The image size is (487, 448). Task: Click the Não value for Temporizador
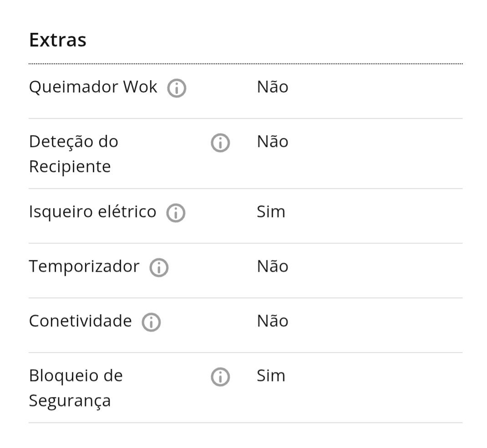click(x=273, y=266)
